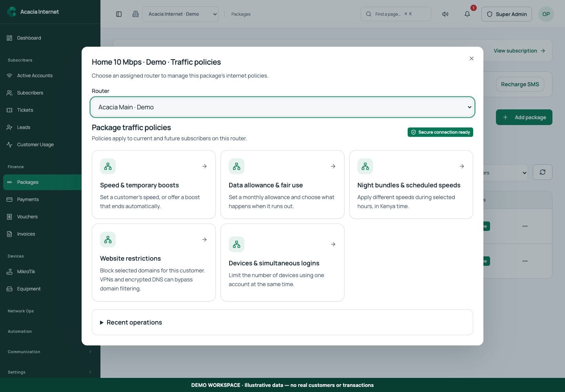Select Payments in the sidebar
The image size is (565, 392).
point(50,200)
